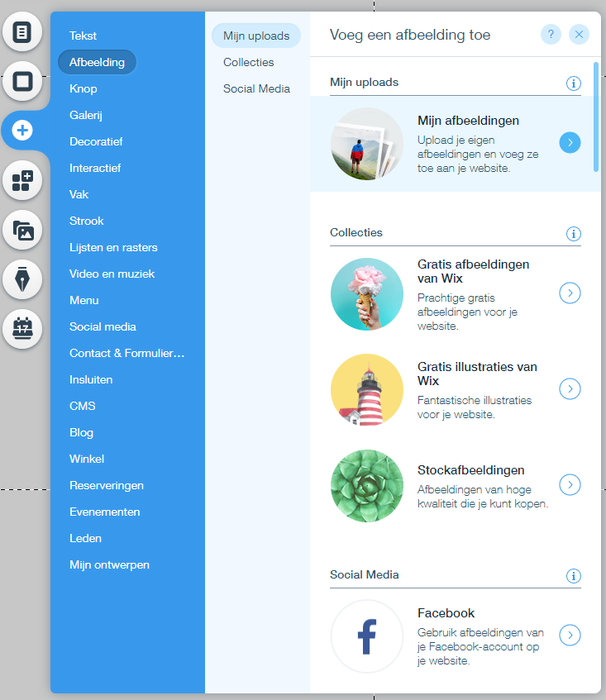This screenshot has width=606, height=700.
Task: Open the Media images icon in sidebar
Action: point(22,230)
